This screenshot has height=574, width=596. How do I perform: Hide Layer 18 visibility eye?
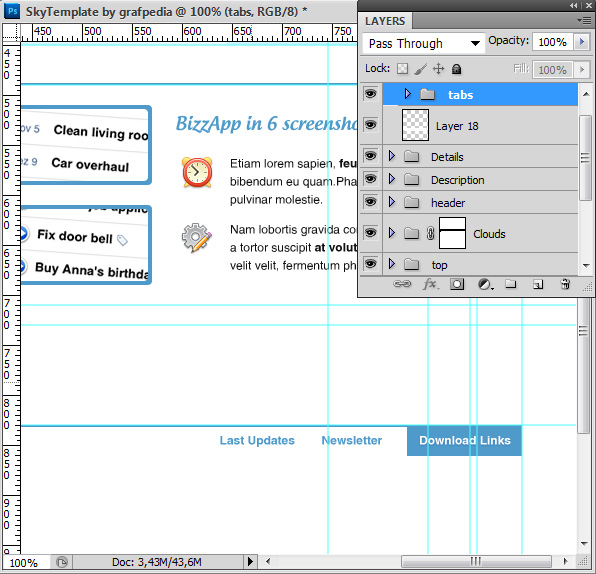click(x=371, y=125)
